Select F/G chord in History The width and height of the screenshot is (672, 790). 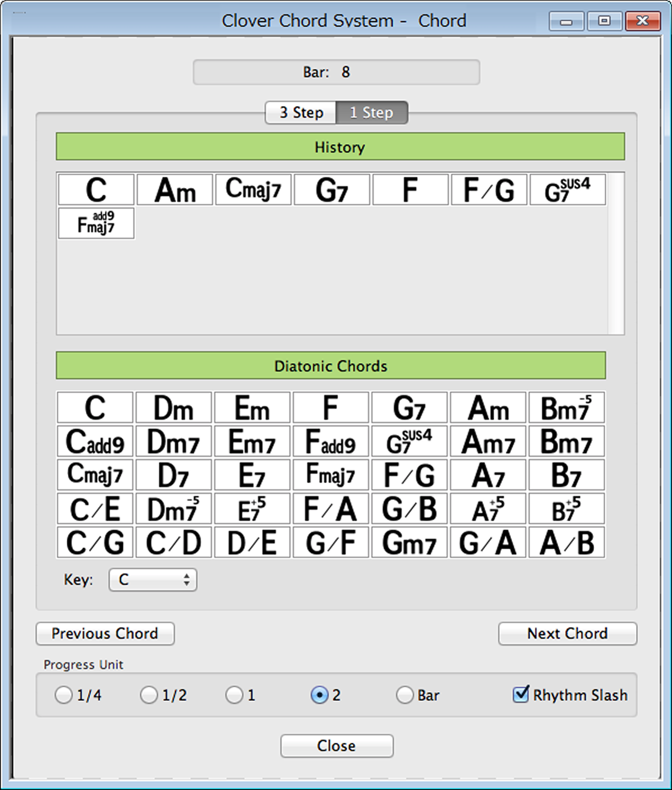[489, 190]
